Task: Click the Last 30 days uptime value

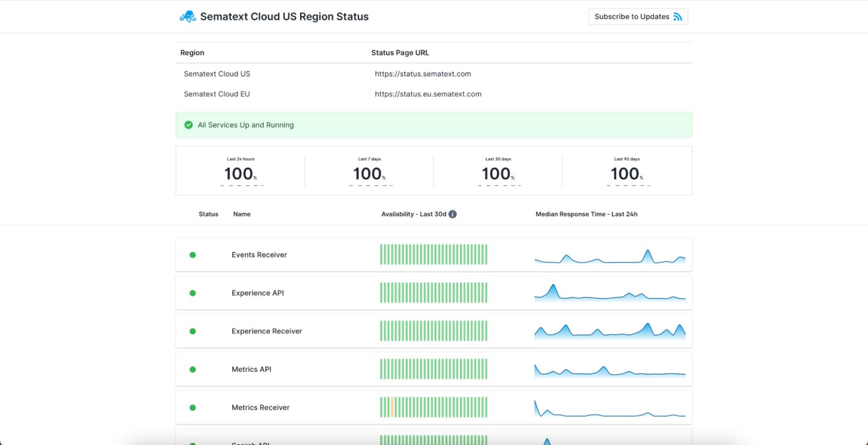Action: (x=498, y=174)
